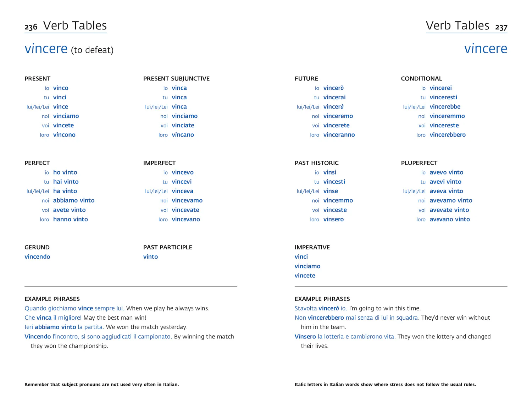This screenshot has width=532, height=403.
Task: Click the CONDITIONAL heading
Action: (x=421, y=78)
